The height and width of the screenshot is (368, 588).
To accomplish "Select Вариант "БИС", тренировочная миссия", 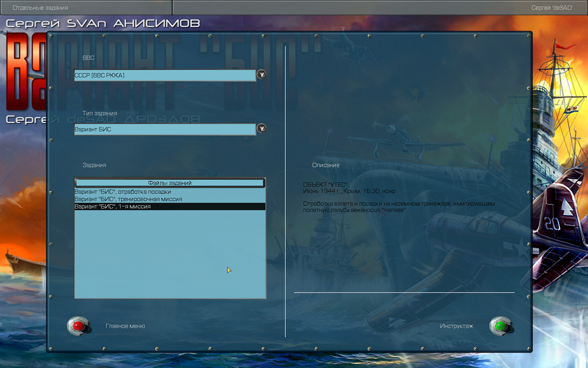I will 170,200.
